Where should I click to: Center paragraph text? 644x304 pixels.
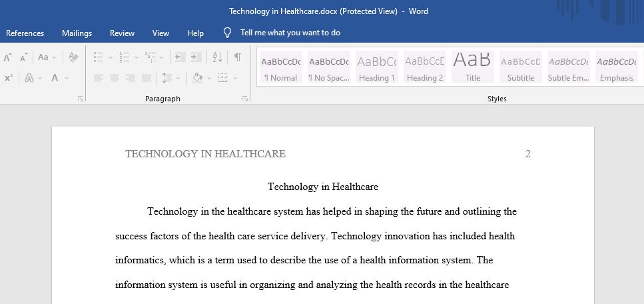(114, 78)
